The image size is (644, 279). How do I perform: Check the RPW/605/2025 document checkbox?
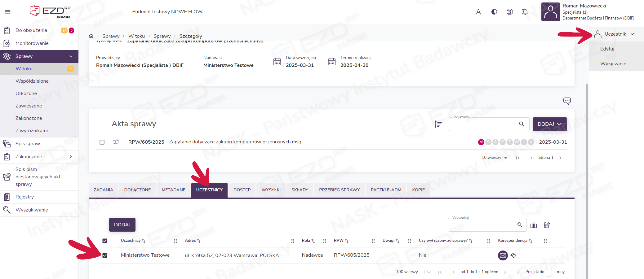(x=102, y=142)
